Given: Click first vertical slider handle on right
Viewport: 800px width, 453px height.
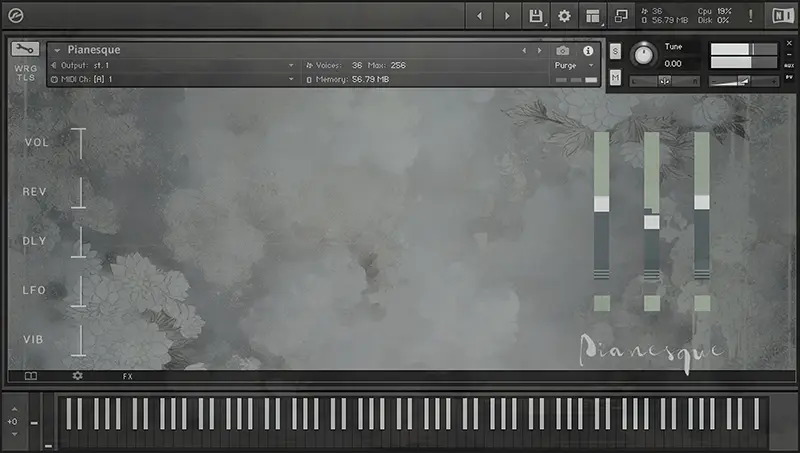Looking at the screenshot, I should click(x=602, y=204).
